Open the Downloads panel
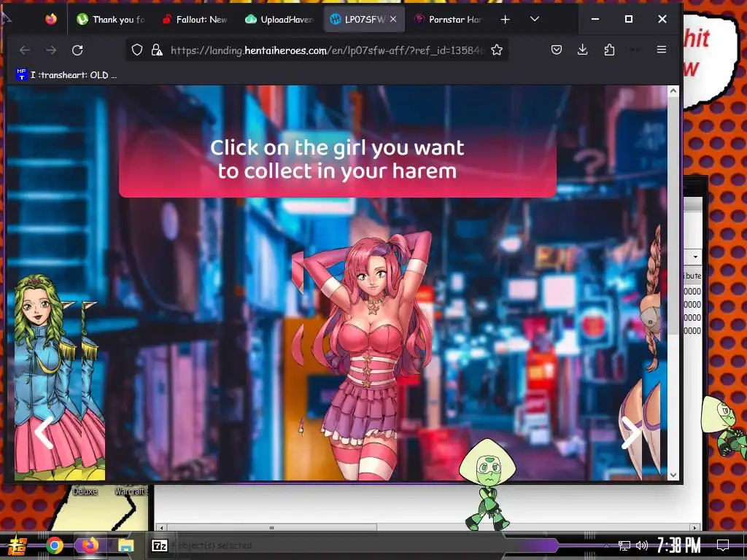 coord(583,50)
